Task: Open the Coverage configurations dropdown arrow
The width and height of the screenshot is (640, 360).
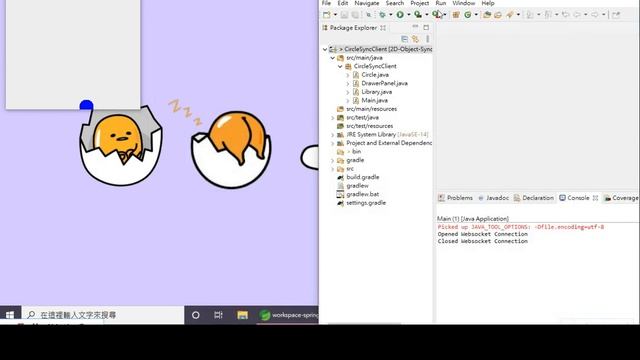Action: pyautogui.click(x=427, y=15)
